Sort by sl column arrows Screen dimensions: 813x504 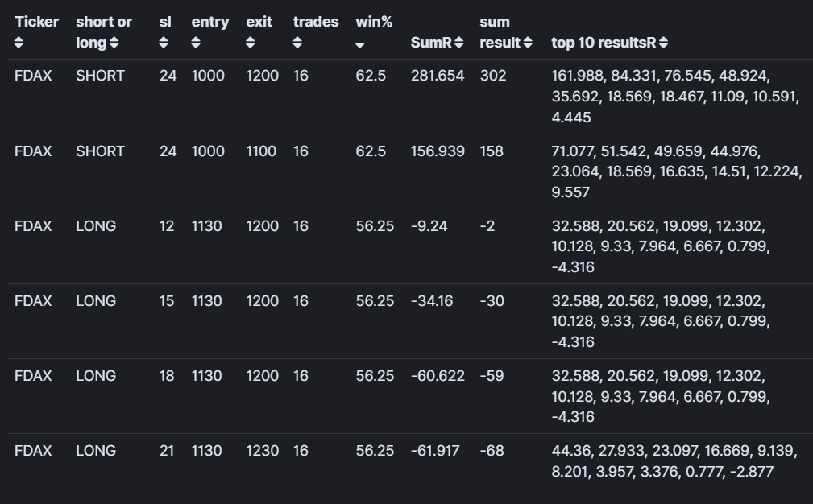point(164,43)
